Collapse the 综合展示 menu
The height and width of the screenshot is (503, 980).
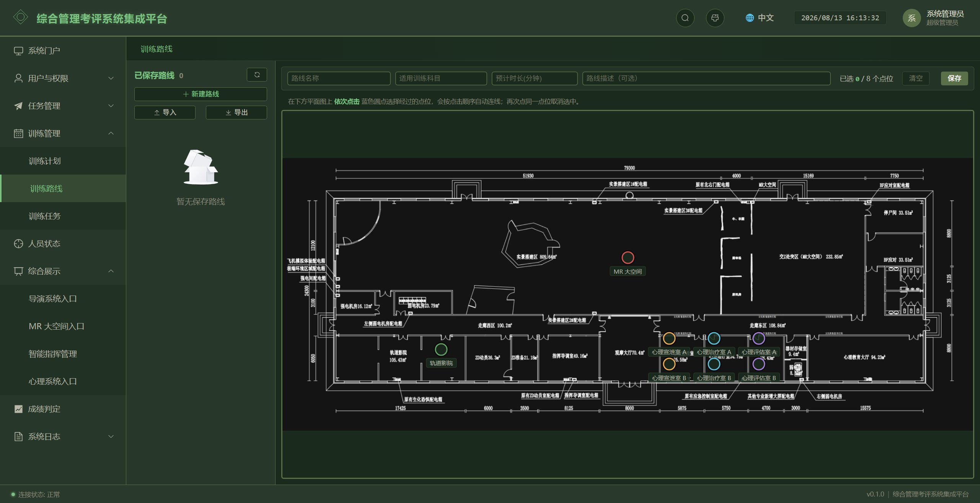pyautogui.click(x=63, y=271)
